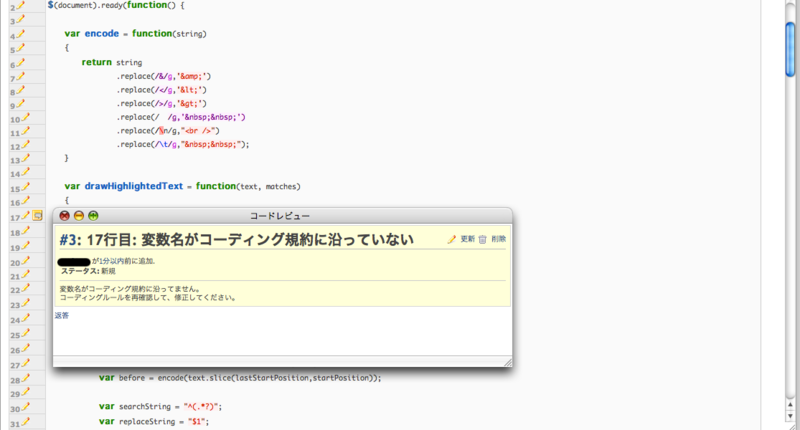
Task: Click the pencil icon on line 9
Action: click(x=20, y=104)
